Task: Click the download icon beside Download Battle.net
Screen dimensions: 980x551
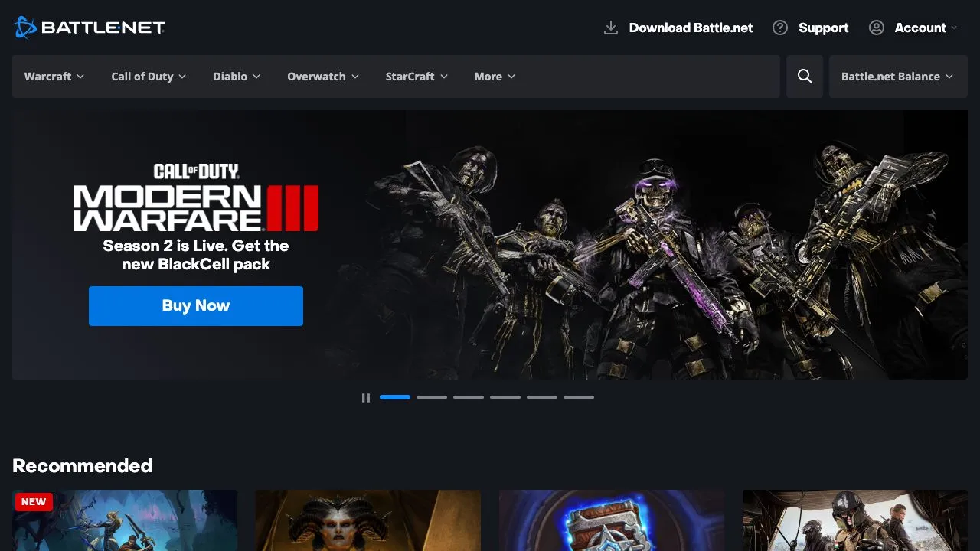Action: coord(611,28)
